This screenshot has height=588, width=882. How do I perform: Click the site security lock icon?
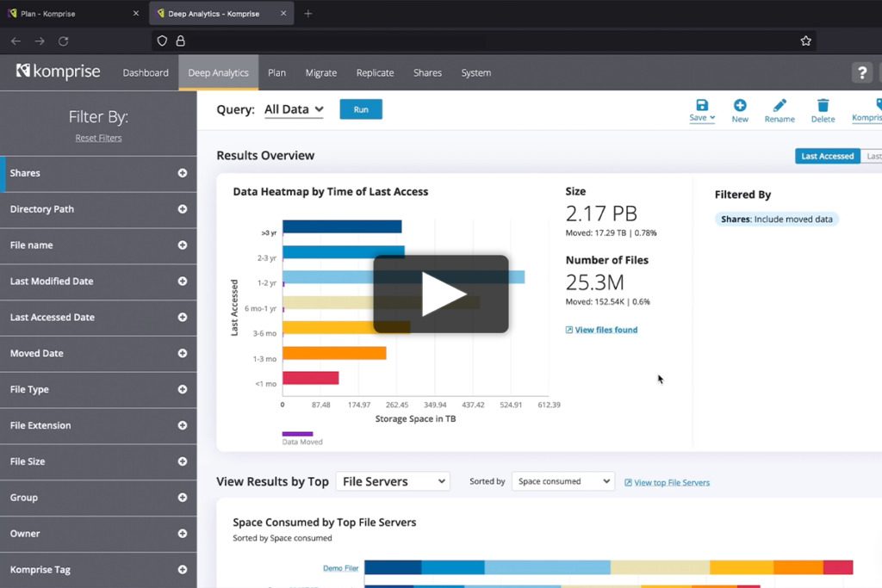tap(179, 40)
